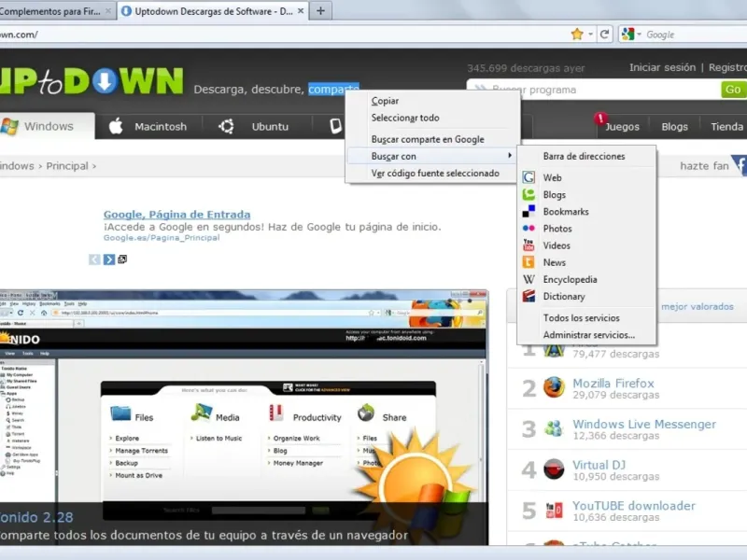
Task: Click the red alert badge near Juegos
Action: [x=600, y=118]
